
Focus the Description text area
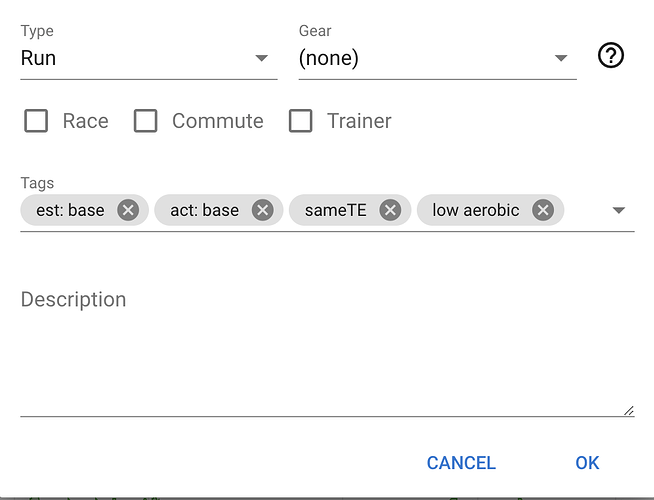pyautogui.click(x=327, y=348)
